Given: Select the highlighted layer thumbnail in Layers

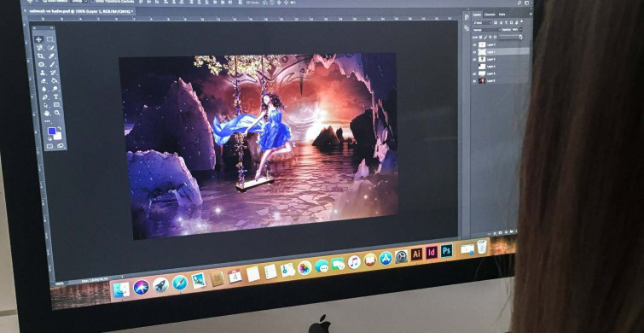Looking at the screenshot, I should pos(482,52).
